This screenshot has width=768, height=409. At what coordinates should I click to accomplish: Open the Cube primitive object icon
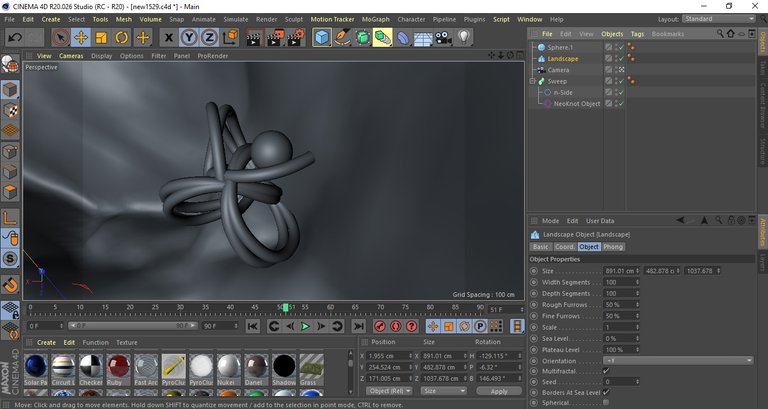[x=322, y=37]
